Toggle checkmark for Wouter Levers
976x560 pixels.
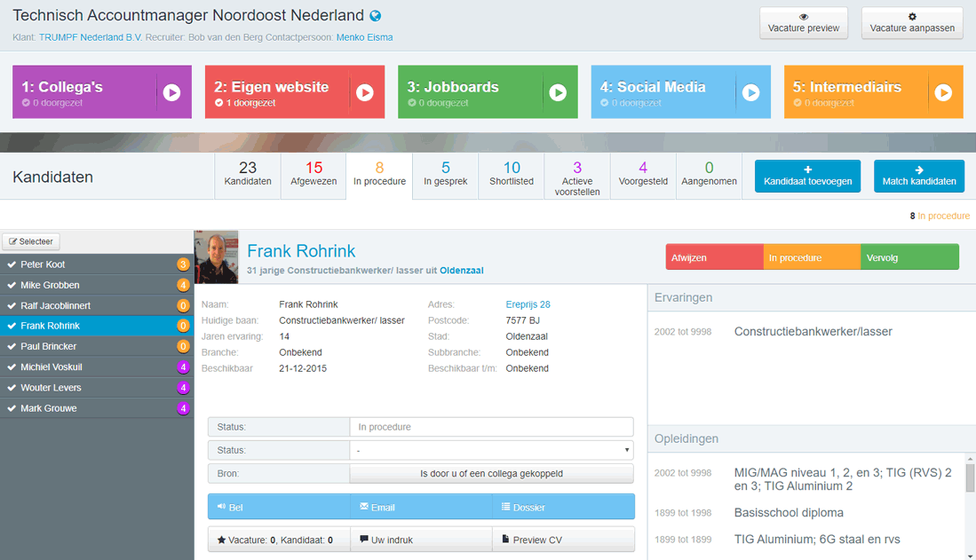pyautogui.click(x=12, y=388)
